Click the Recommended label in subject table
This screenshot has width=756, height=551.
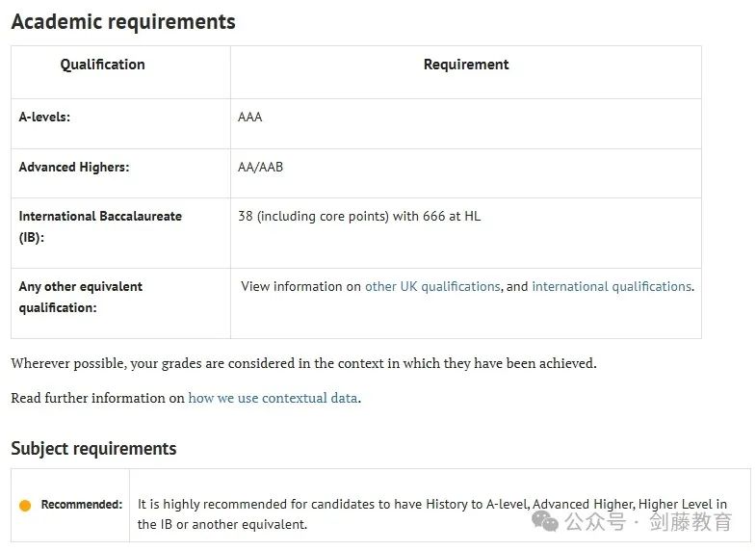(x=82, y=505)
